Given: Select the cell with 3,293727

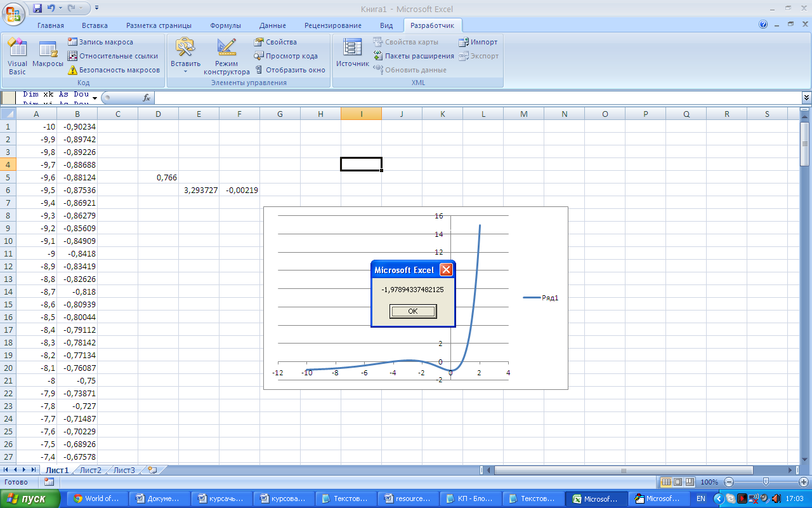Looking at the screenshot, I should (x=199, y=190).
